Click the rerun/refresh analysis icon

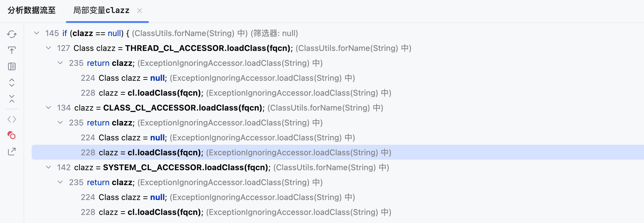(x=12, y=34)
